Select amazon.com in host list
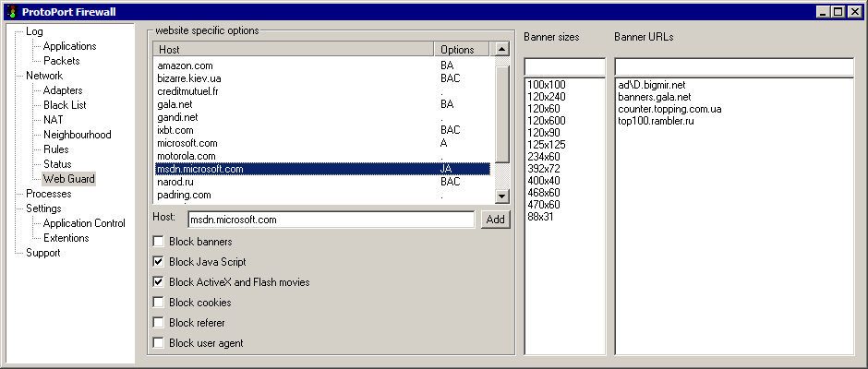Image resolution: width=868 pixels, height=369 pixels. click(x=185, y=66)
